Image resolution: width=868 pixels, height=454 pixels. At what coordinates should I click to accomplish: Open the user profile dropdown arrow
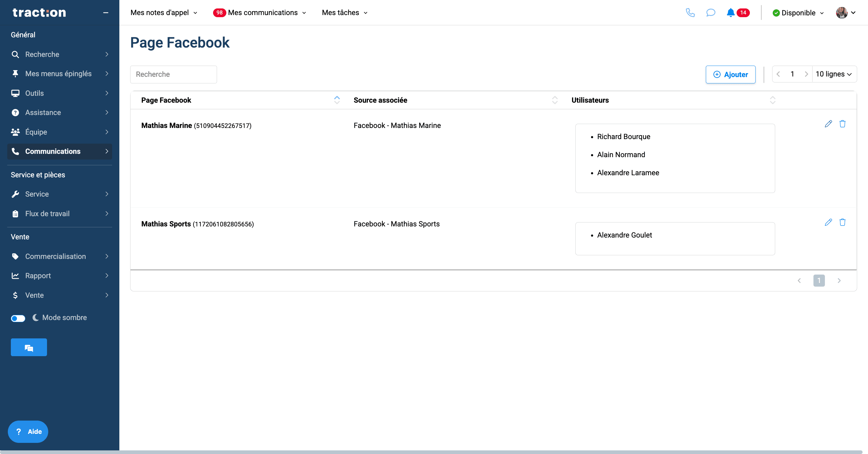pos(853,13)
